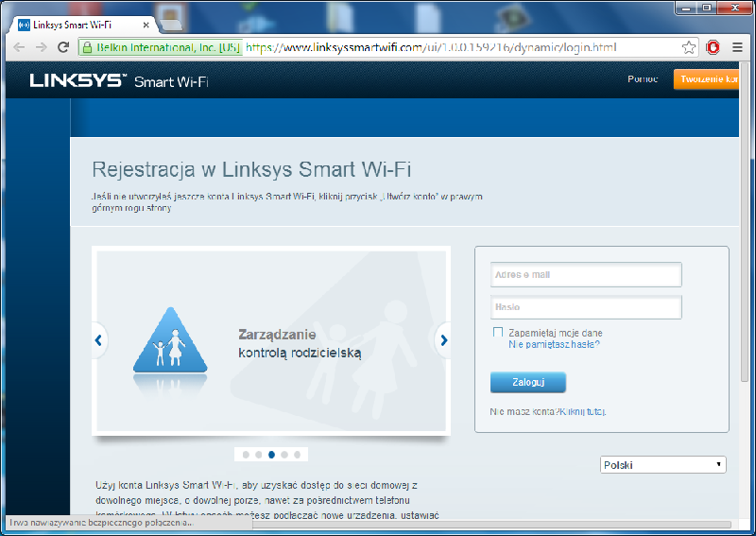Go back using the browser back arrow
Viewport: 756px width, 536px height.
pyautogui.click(x=19, y=47)
